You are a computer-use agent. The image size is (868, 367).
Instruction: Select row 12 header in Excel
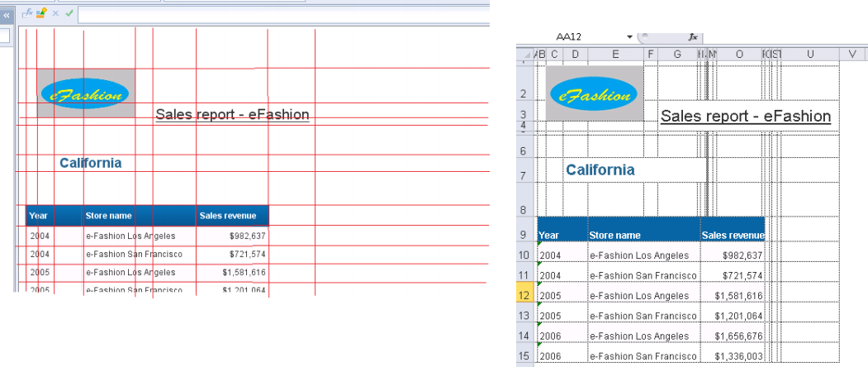coord(525,295)
